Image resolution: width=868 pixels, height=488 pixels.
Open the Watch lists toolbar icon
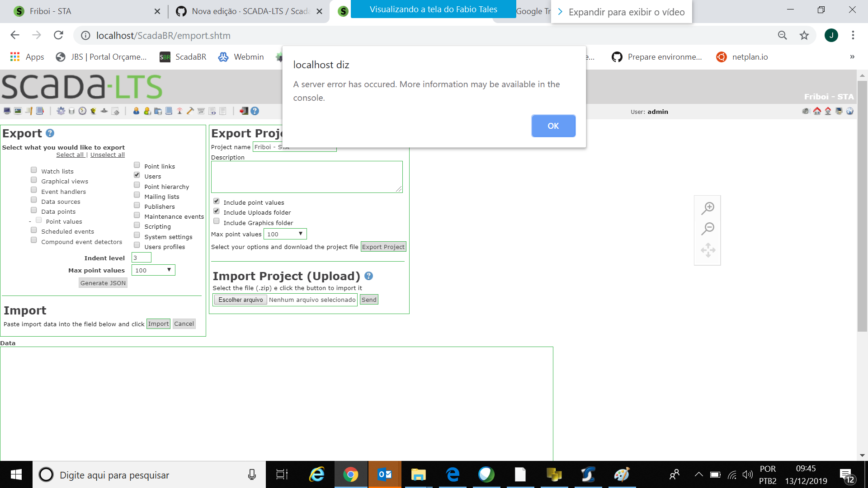[x=7, y=112]
